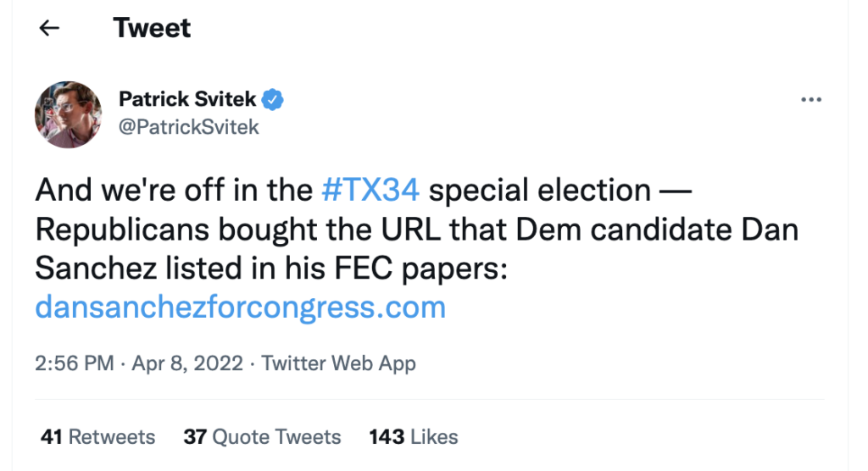Visit the dansanchezforcongress.com link

[240, 306]
